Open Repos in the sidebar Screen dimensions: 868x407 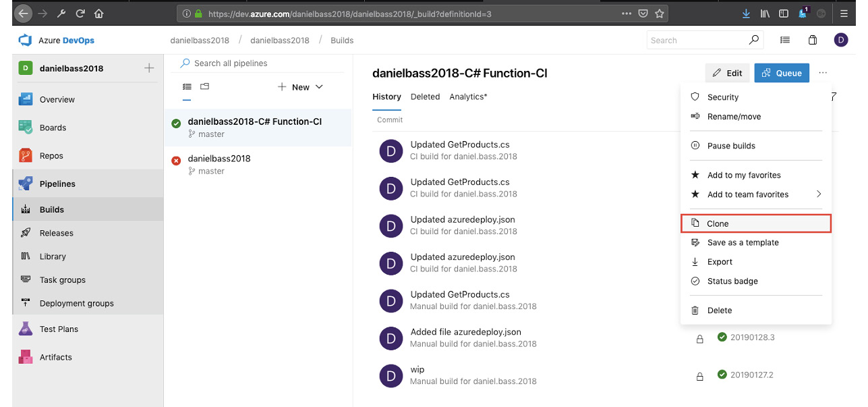(x=88, y=156)
